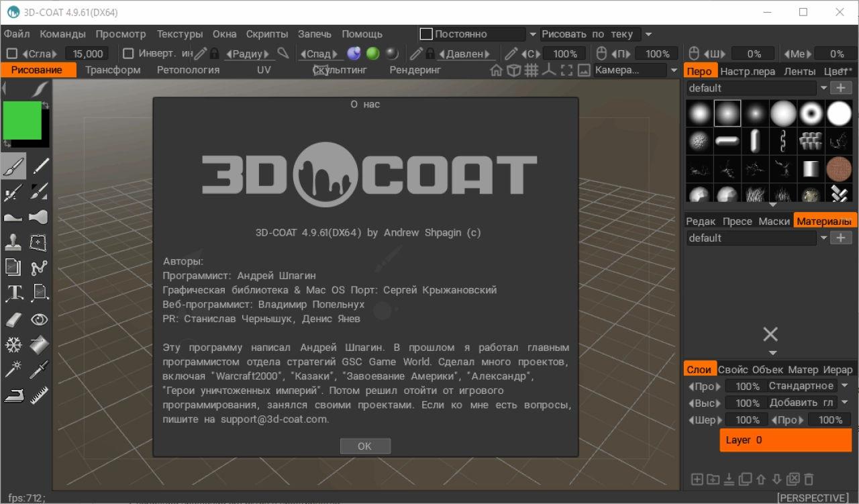Add brush preset folder with plus button

click(841, 88)
